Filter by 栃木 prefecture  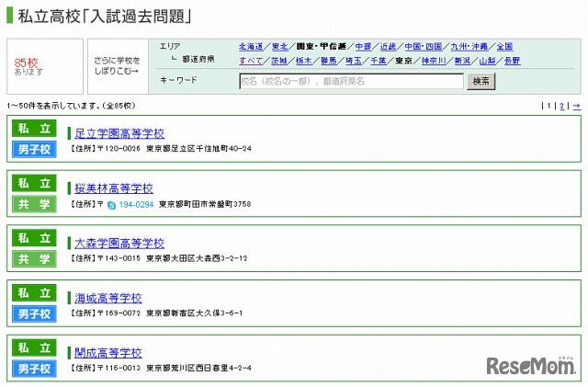pyautogui.click(x=304, y=61)
